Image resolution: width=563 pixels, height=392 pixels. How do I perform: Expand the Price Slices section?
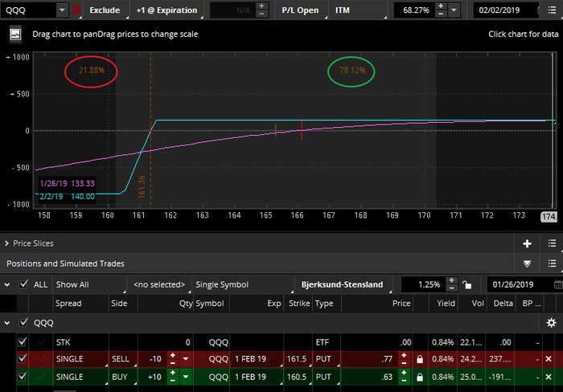pyautogui.click(x=6, y=243)
